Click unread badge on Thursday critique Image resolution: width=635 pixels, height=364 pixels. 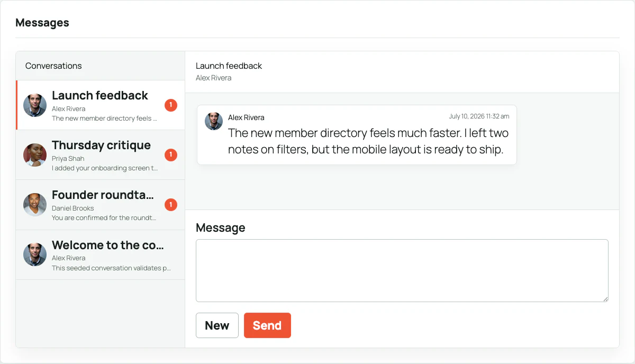[170, 155]
